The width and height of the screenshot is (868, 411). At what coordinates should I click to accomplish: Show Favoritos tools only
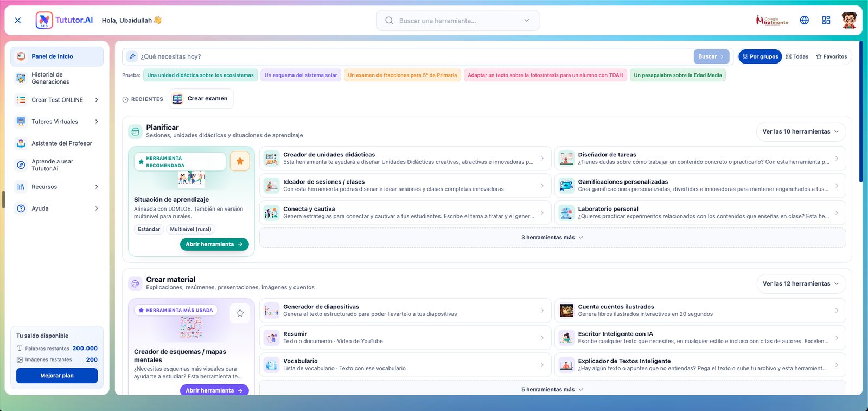pyautogui.click(x=831, y=56)
